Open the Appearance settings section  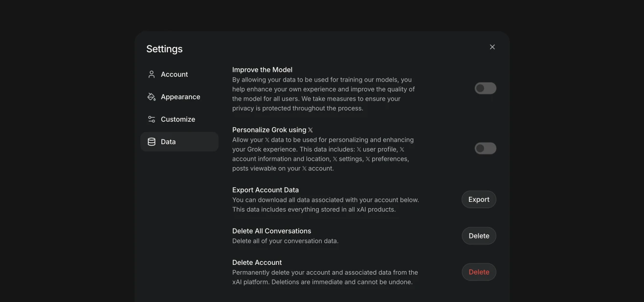click(180, 96)
